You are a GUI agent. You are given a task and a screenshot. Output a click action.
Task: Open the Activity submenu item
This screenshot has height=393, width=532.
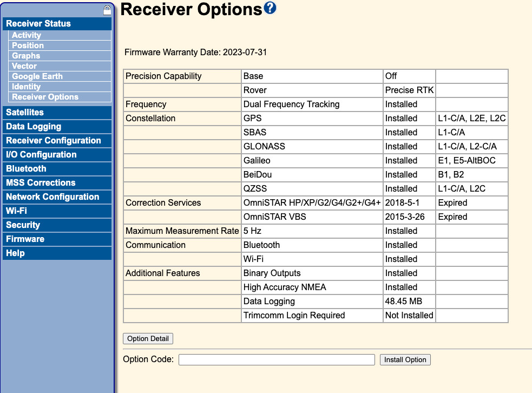pyautogui.click(x=60, y=35)
